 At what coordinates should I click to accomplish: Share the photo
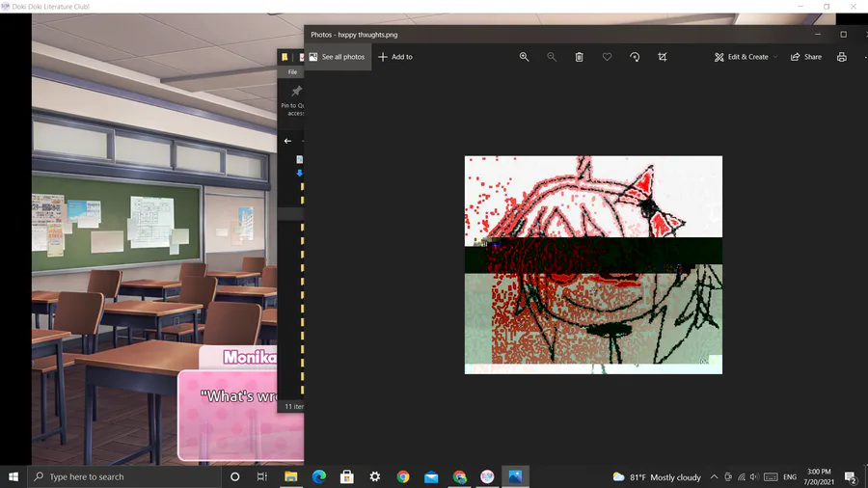pyautogui.click(x=806, y=57)
